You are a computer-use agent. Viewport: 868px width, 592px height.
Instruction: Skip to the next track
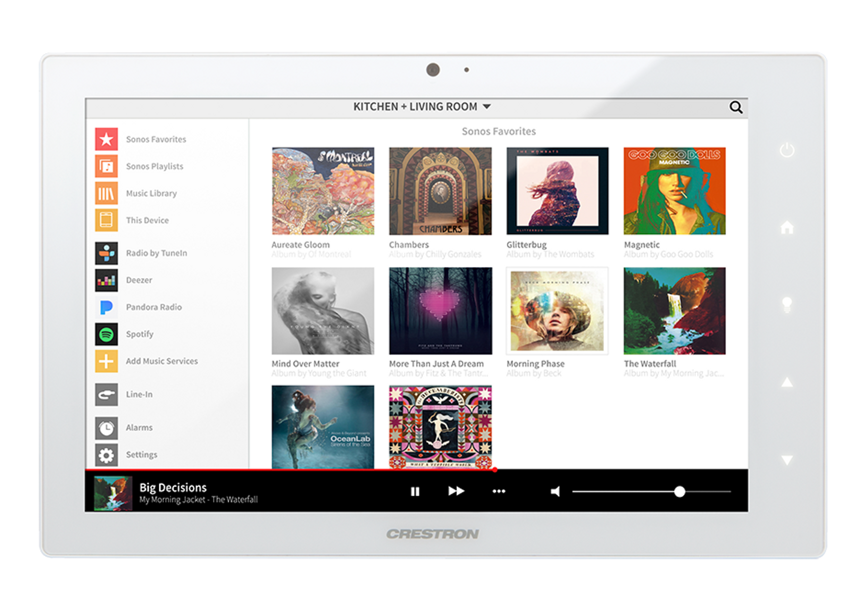[456, 491]
